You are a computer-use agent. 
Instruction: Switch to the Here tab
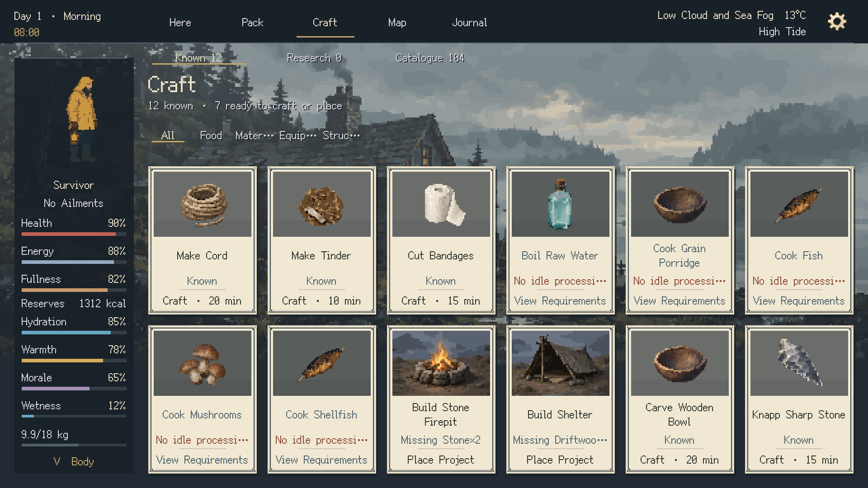click(180, 23)
